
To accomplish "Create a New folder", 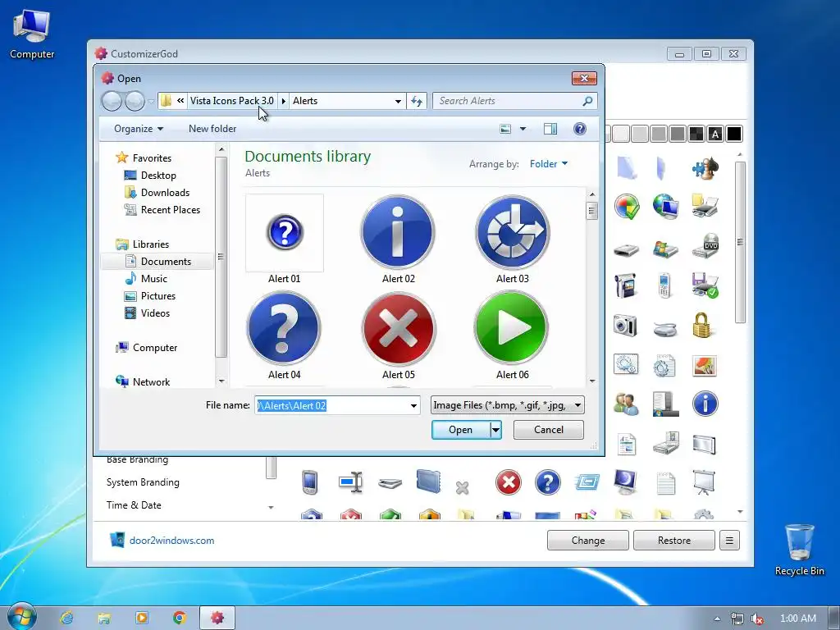I will (212, 129).
